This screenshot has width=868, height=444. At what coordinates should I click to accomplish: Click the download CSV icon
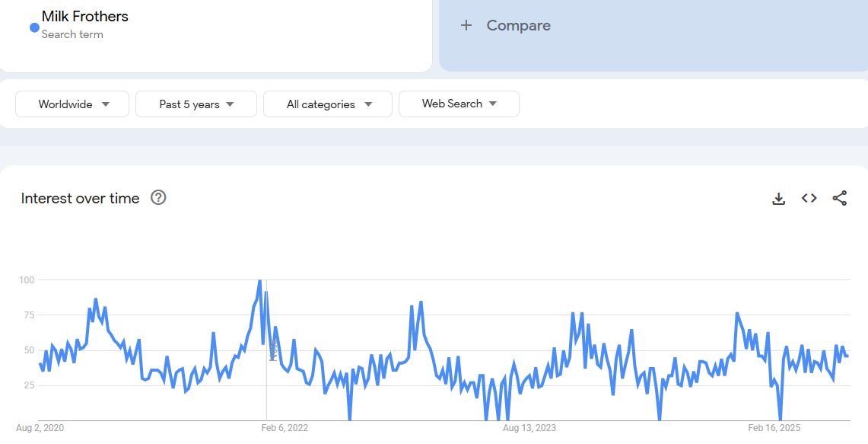(778, 199)
